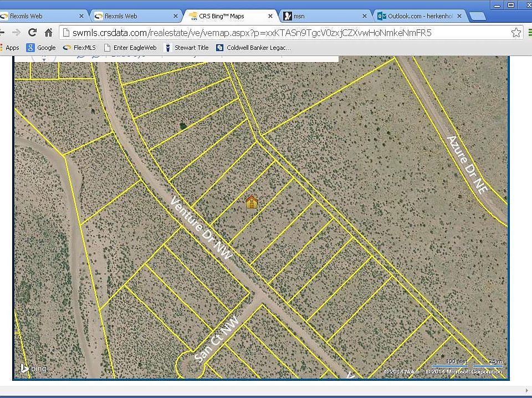Bookmark this page with the star icon
The width and height of the screenshot is (532, 398).
click(x=516, y=33)
